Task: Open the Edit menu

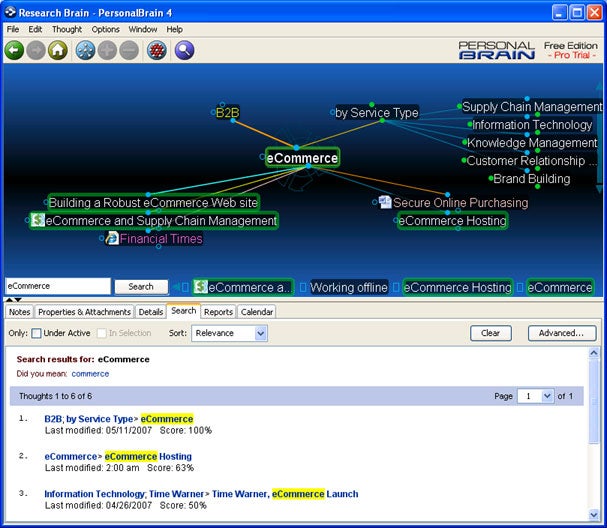Action: (35, 29)
